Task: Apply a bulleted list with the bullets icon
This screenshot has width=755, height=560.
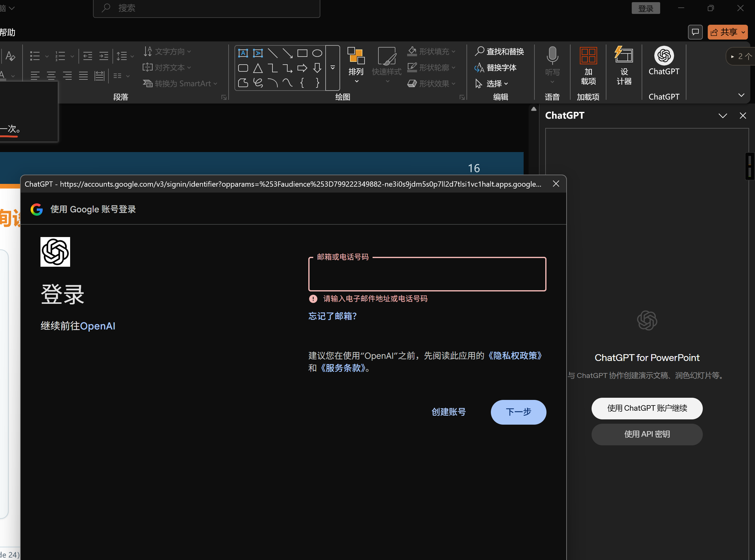Action: 35,56
